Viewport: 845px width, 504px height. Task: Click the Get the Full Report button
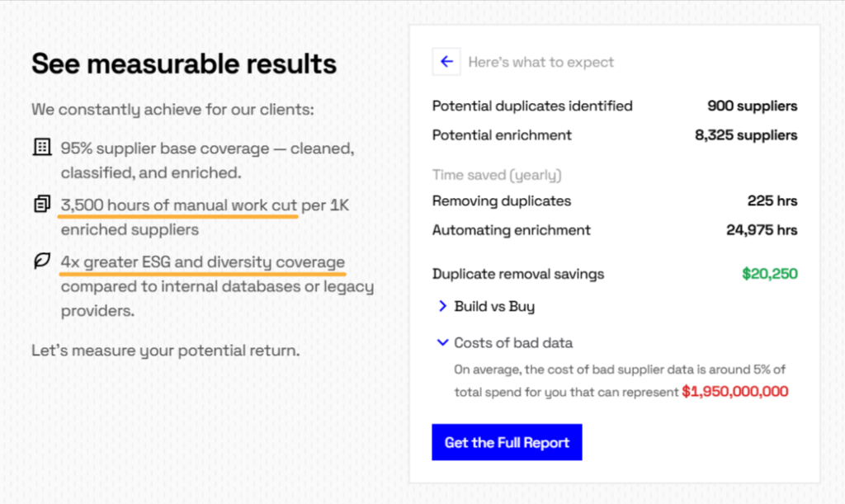pos(507,442)
